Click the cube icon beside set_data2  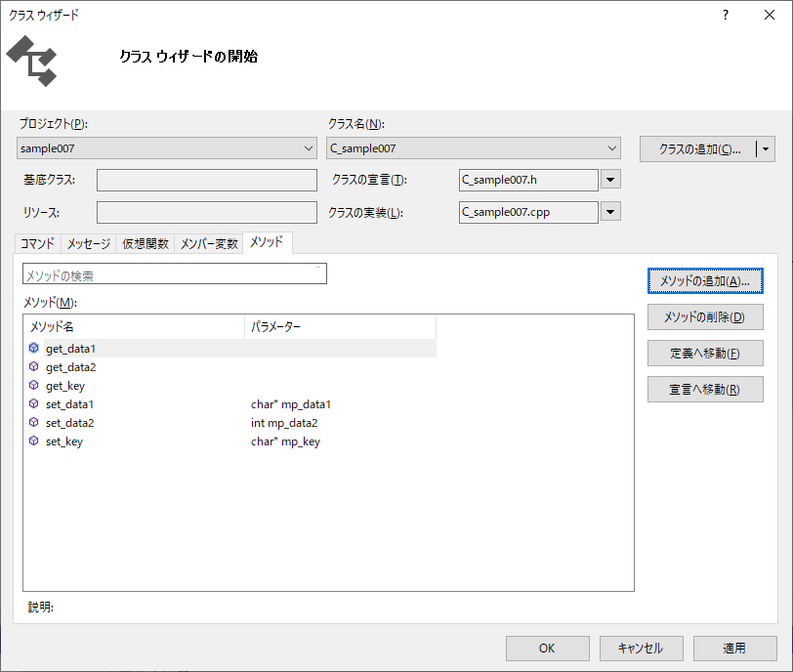34,423
